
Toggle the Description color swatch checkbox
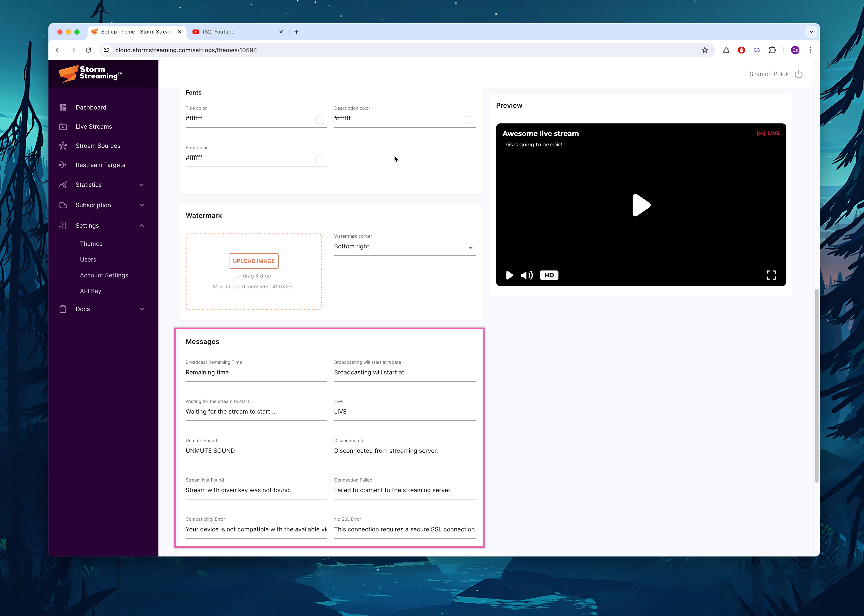click(468, 120)
